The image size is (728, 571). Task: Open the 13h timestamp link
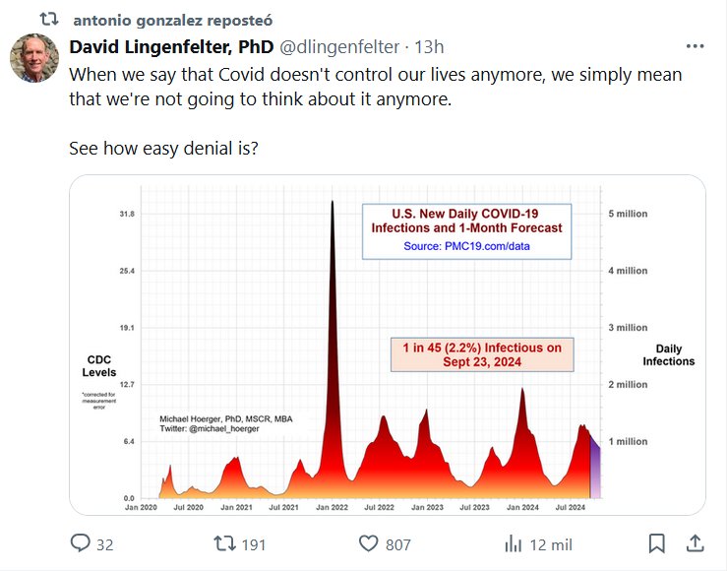coord(429,46)
